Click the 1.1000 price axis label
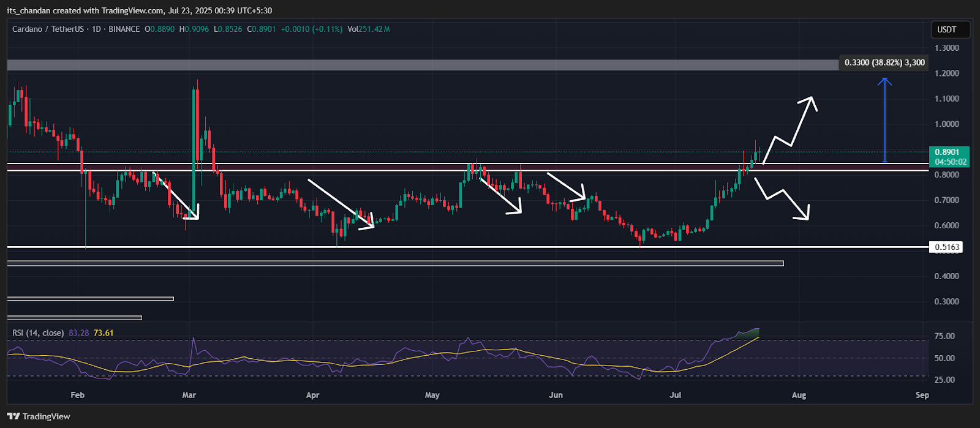The height and width of the screenshot is (428, 980). (x=947, y=99)
